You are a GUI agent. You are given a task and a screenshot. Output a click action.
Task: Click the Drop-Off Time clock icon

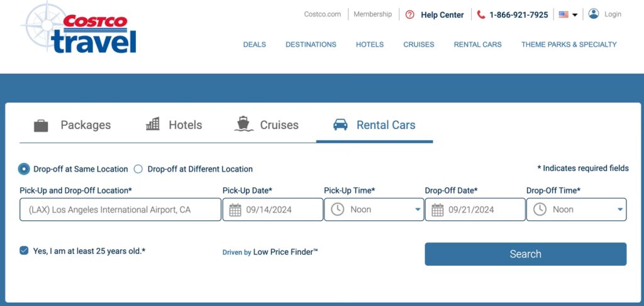click(x=540, y=210)
